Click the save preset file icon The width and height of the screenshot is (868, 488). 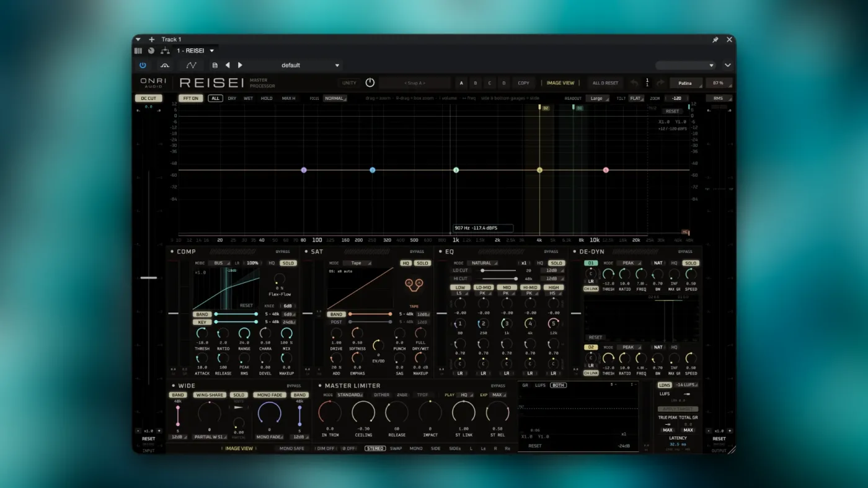click(x=215, y=65)
